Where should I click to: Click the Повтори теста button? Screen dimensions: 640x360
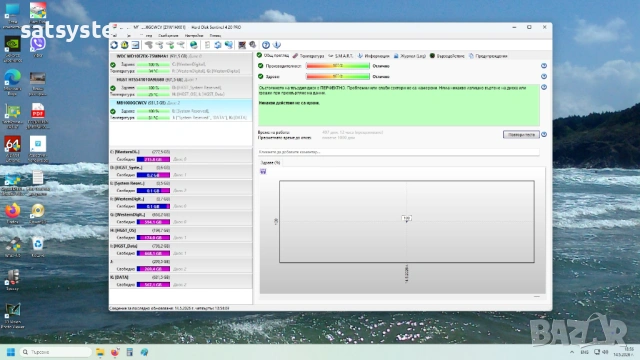point(521,134)
